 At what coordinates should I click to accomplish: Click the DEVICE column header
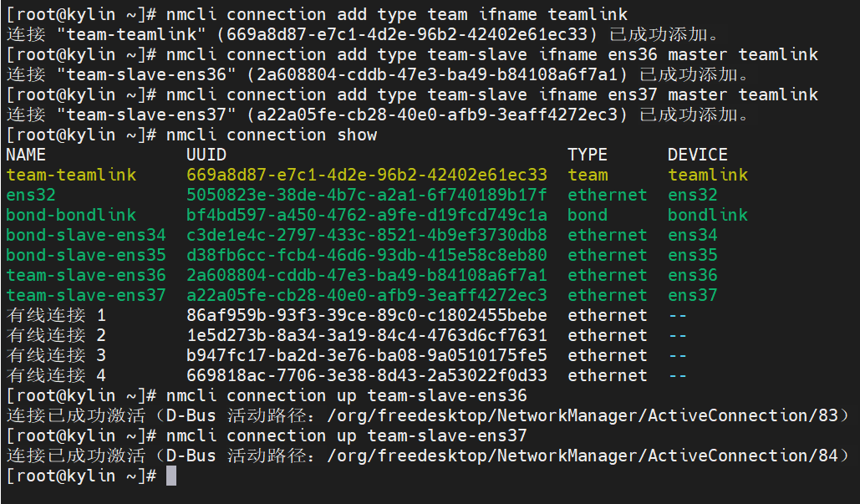698,155
